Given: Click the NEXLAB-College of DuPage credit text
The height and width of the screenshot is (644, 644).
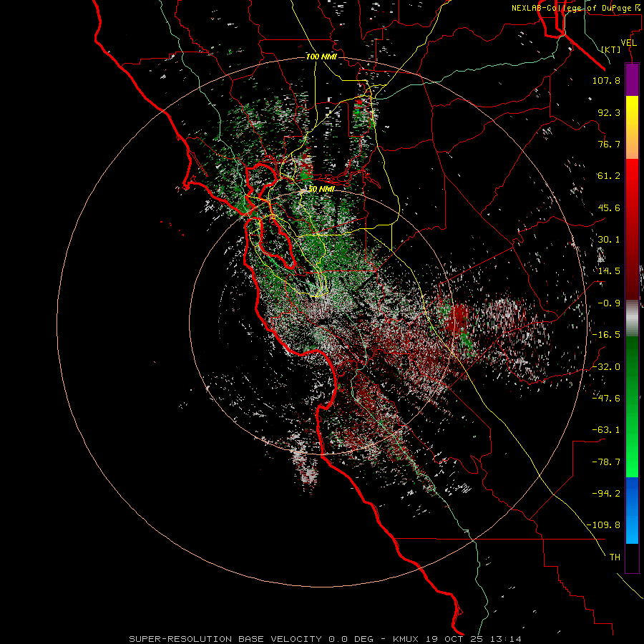Looking at the screenshot, I should (x=575, y=8).
